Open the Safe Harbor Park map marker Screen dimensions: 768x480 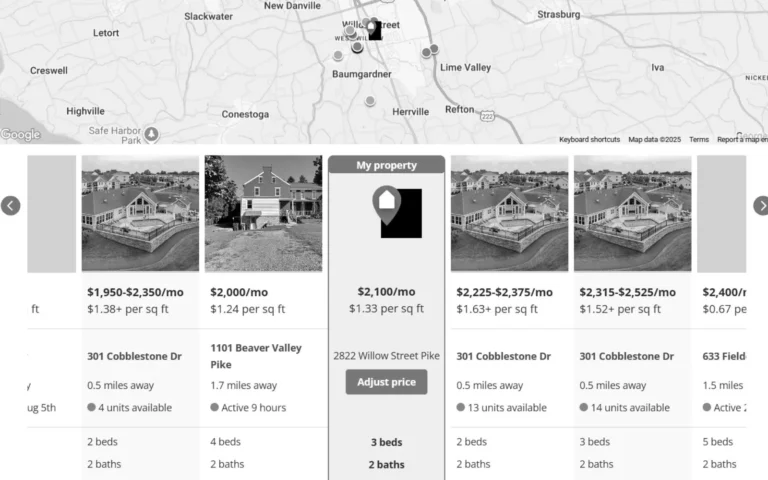point(151,133)
